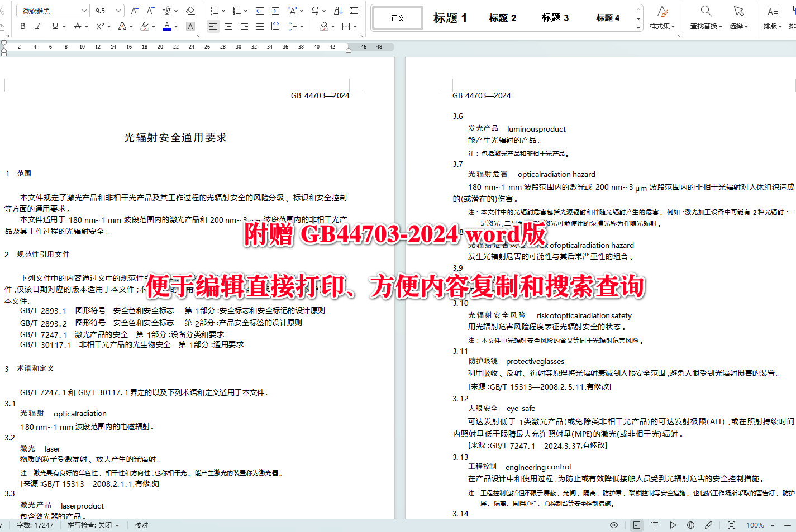
Task: Apply superscript X² formatting
Action: 100,26
